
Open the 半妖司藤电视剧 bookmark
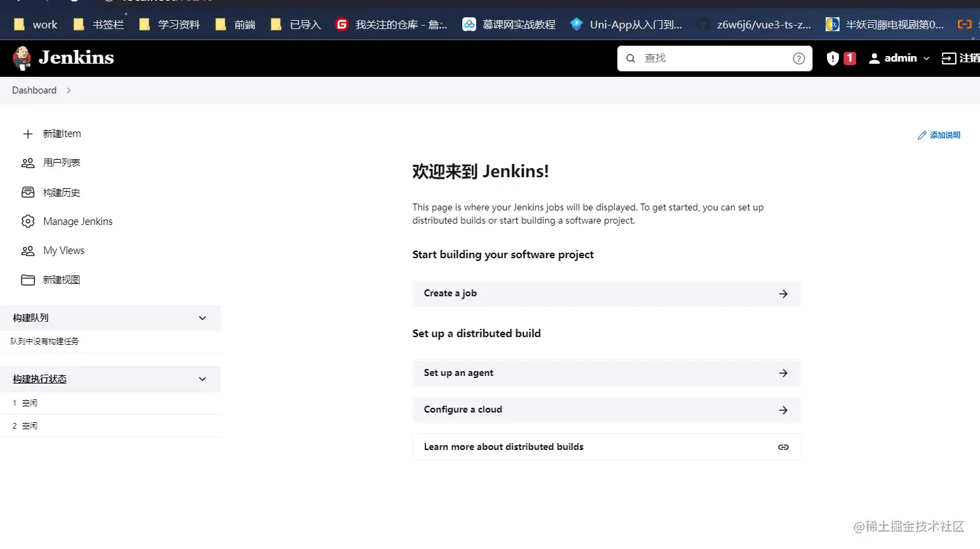click(x=884, y=24)
